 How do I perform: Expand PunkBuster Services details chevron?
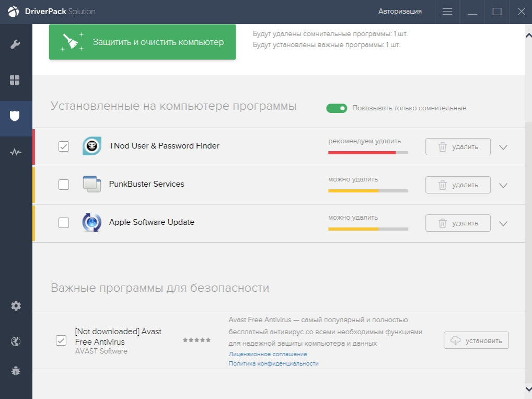[x=503, y=185]
